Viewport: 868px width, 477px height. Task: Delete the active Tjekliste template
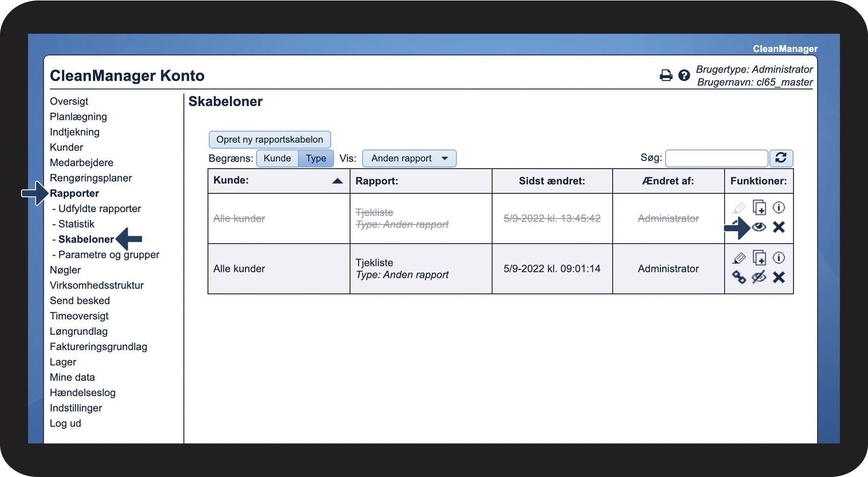point(779,277)
